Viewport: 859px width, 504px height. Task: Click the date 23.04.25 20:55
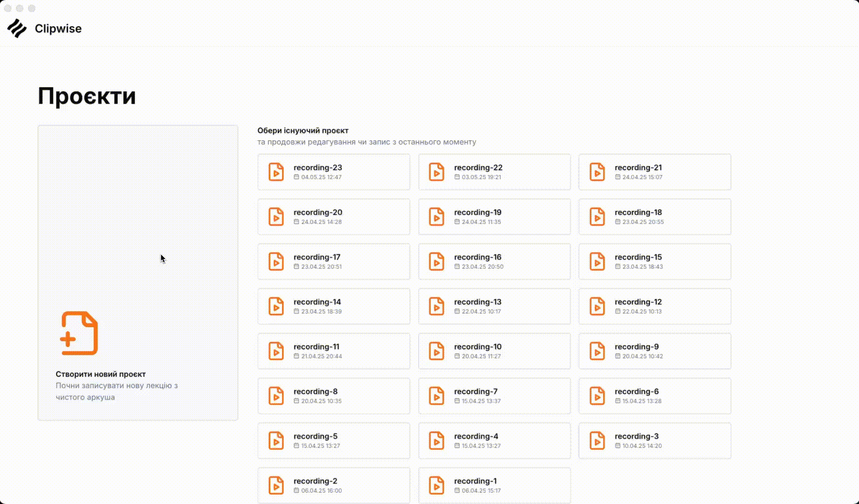[643, 222]
